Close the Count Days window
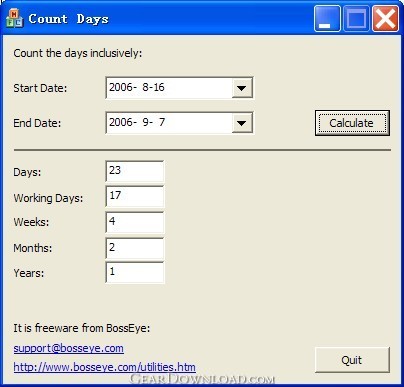The image size is (404, 387). [385, 18]
